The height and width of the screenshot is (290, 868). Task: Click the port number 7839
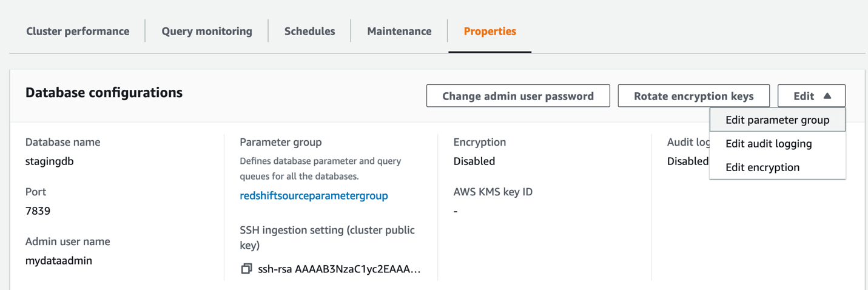pyautogui.click(x=38, y=211)
